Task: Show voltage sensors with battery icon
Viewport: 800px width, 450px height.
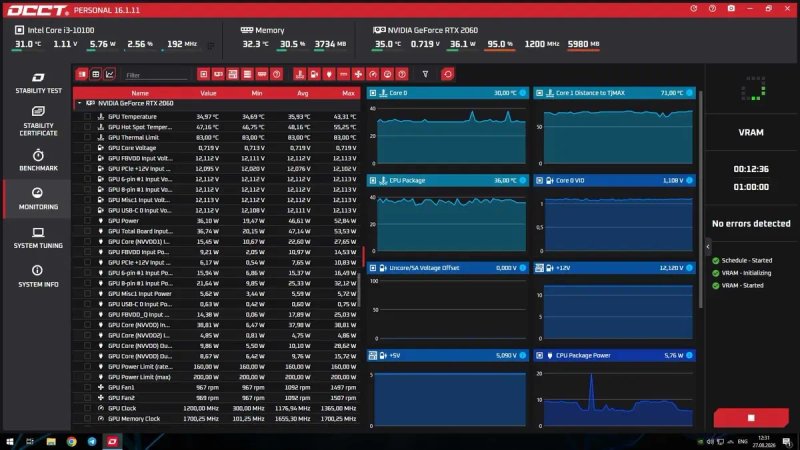Action: [x=314, y=74]
